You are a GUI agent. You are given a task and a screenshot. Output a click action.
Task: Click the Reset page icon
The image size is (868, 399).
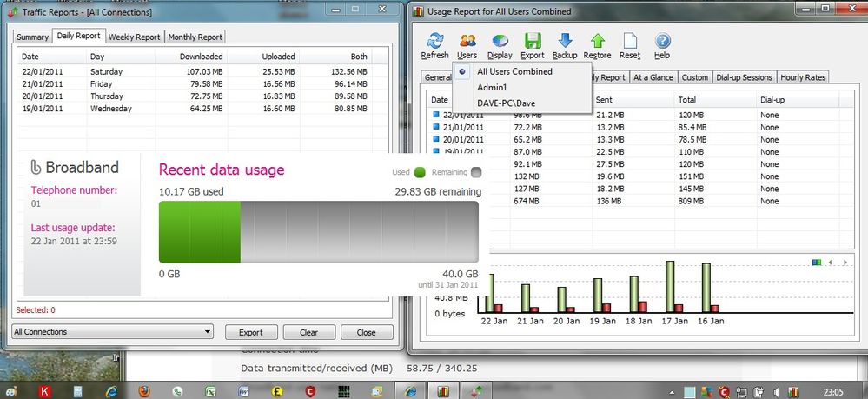(x=630, y=42)
